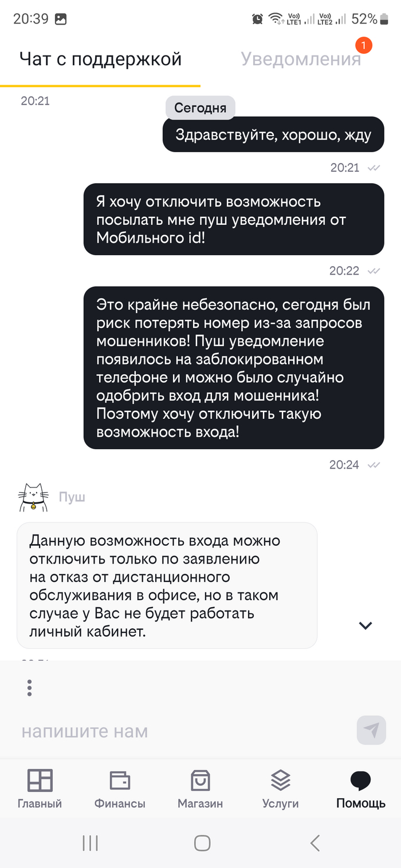Tap the Android back navigation button
Screen dimensions: 401x868
click(314, 842)
